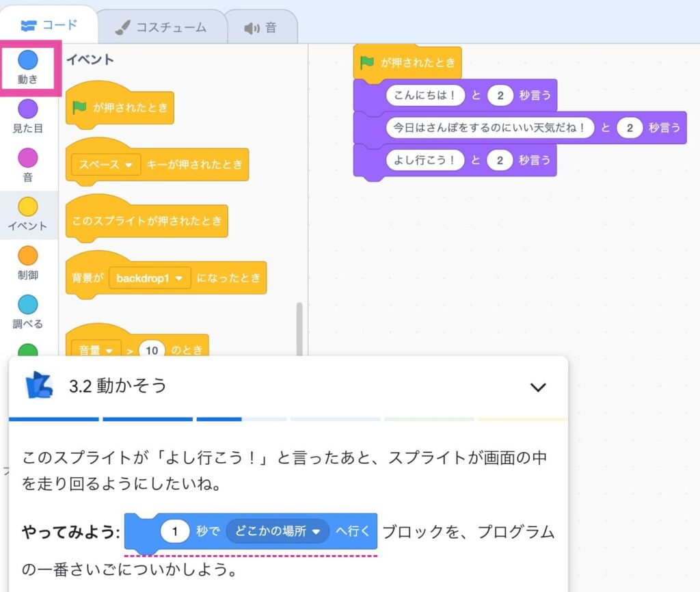Select the green category icon below 調べる

click(28, 347)
